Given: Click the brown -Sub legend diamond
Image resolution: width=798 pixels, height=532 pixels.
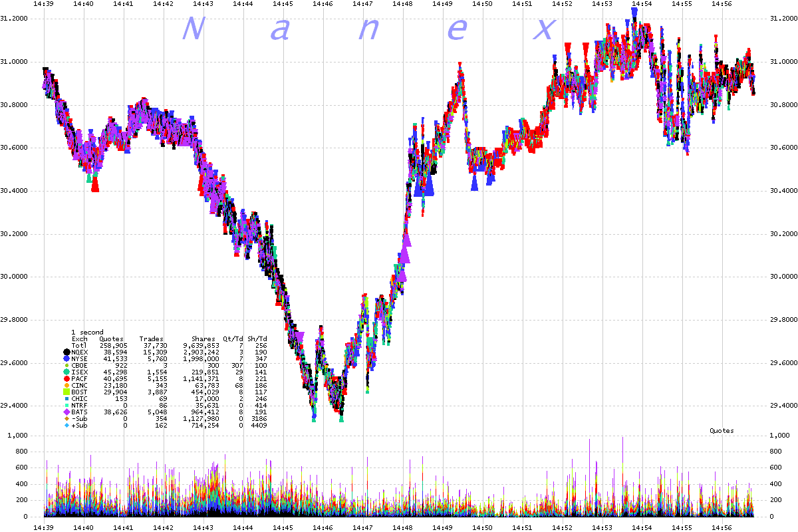Looking at the screenshot, I should 66,418.
